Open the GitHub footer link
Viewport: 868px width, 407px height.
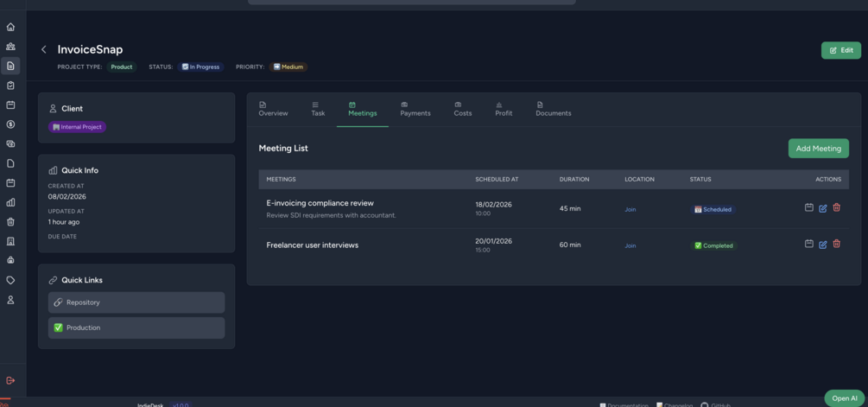(x=715, y=405)
